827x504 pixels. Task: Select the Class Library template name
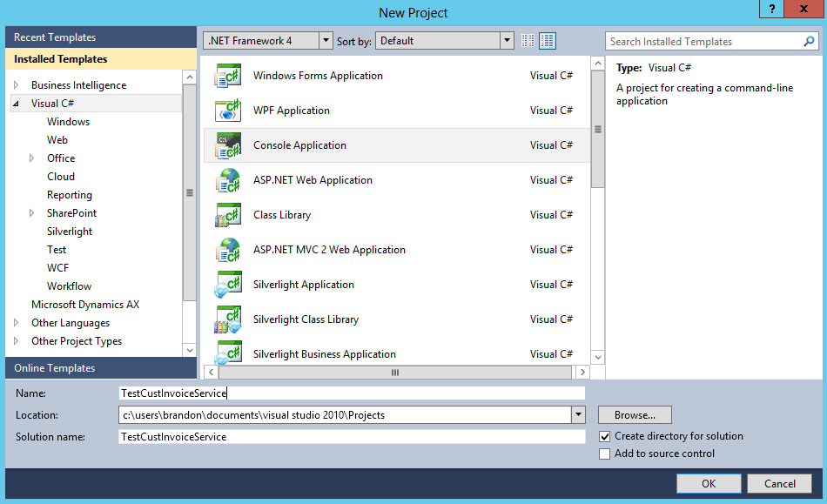pos(282,215)
